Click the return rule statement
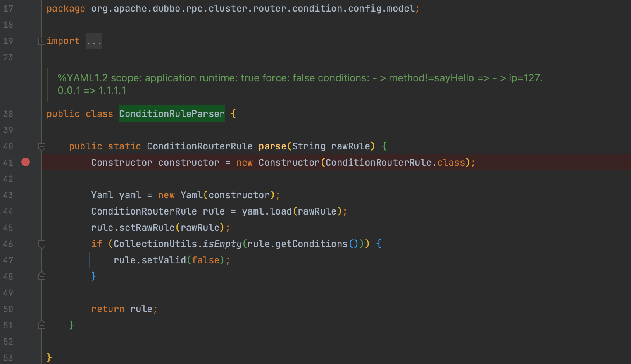Screen dimensions: 631x364 pyautogui.click(x=124, y=309)
